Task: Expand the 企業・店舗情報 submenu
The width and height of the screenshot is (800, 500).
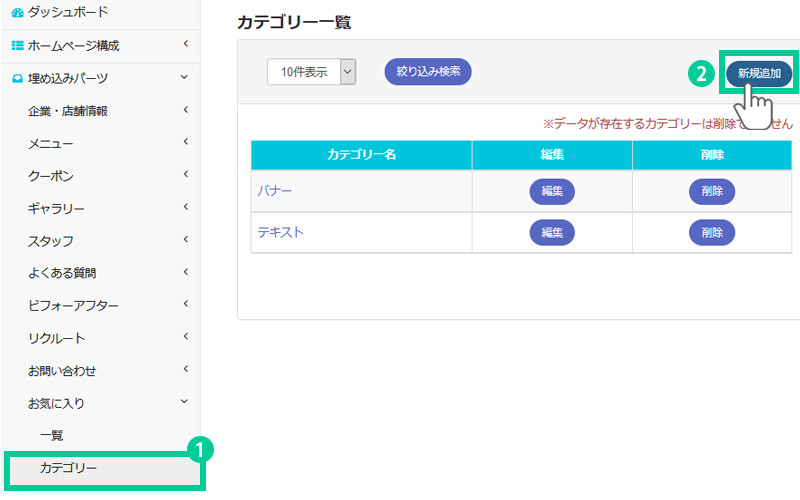Action: [185, 110]
